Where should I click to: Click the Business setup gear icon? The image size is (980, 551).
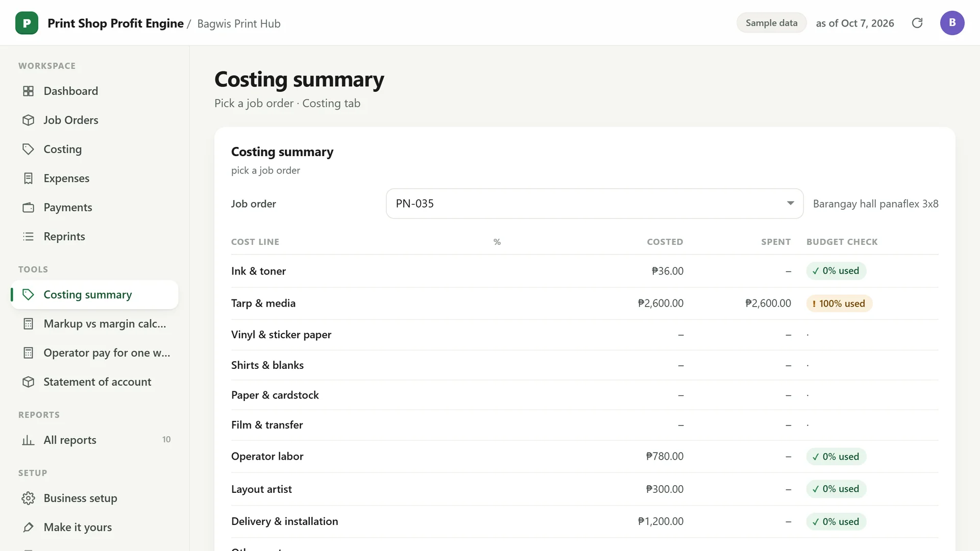click(29, 498)
